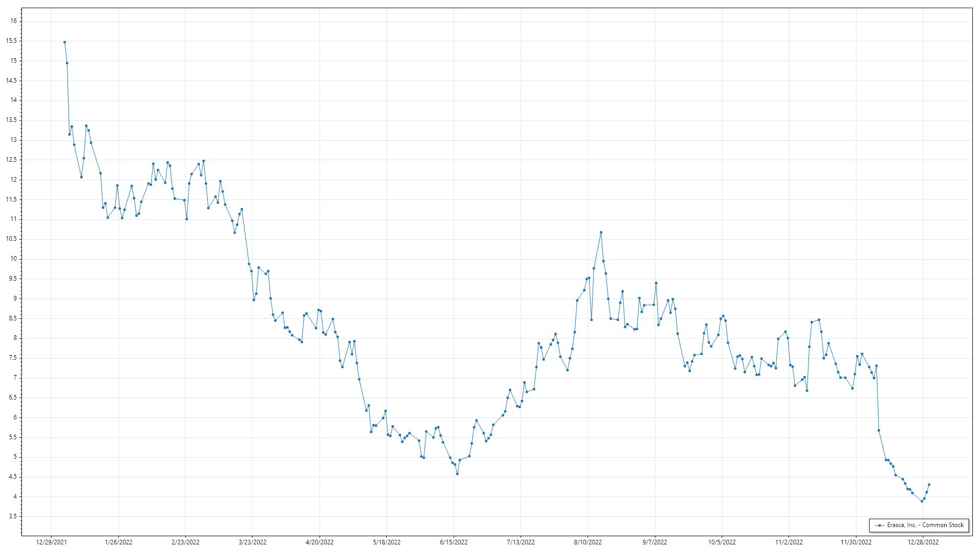Image resolution: width=980 pixels, height=551 pixels.
Task: Click the 6.5 y-axis value label
Action: 12,397
